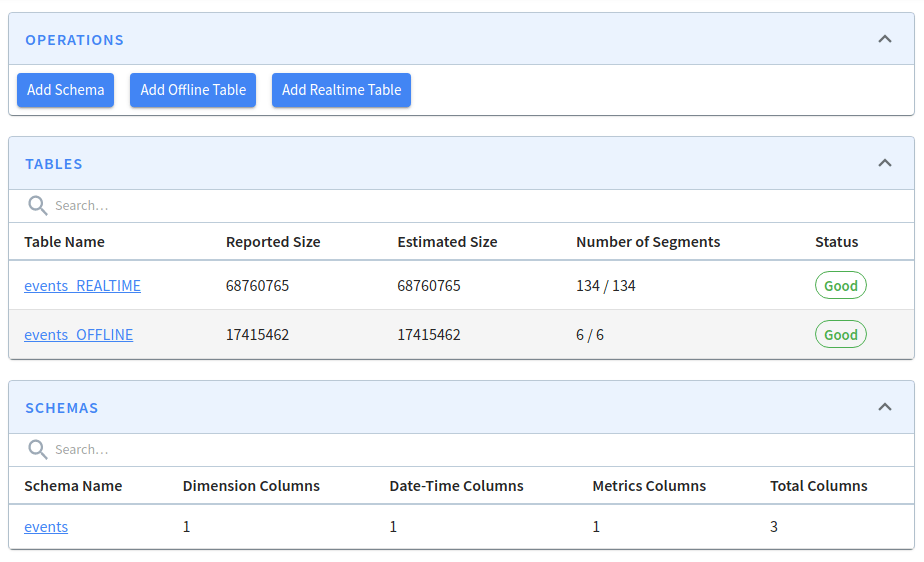Click Dimension Columns value 1 for events
924x562 pixels.
click(x=186, y=527)
